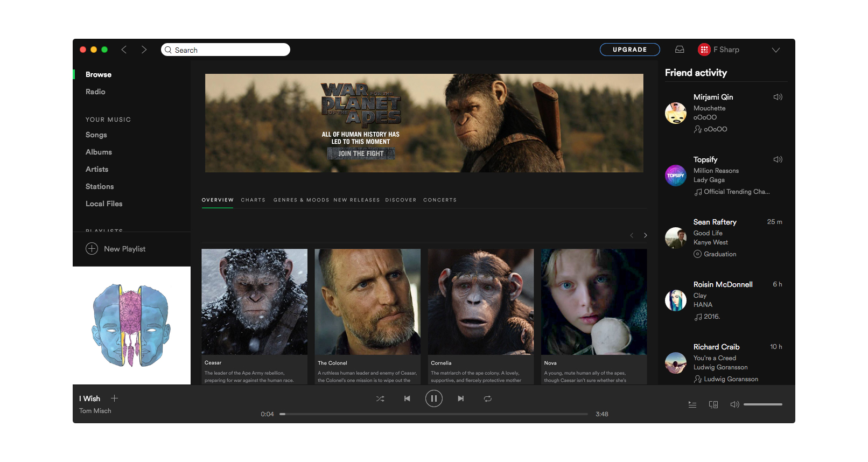Click the note icon beside 2016.
The image size is (868, 462).
coord(698,317)
